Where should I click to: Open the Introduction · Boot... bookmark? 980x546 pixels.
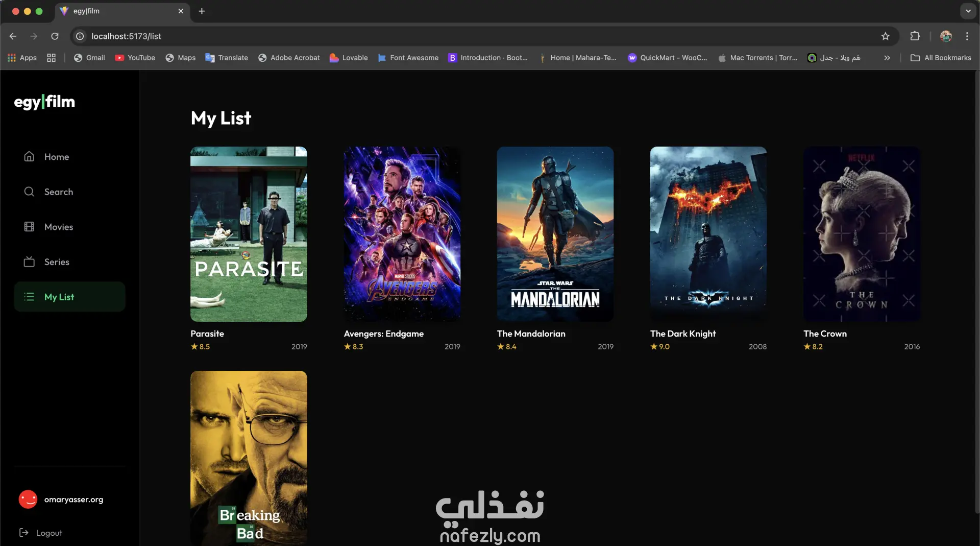pyautogui.click(x=488, y=58)
